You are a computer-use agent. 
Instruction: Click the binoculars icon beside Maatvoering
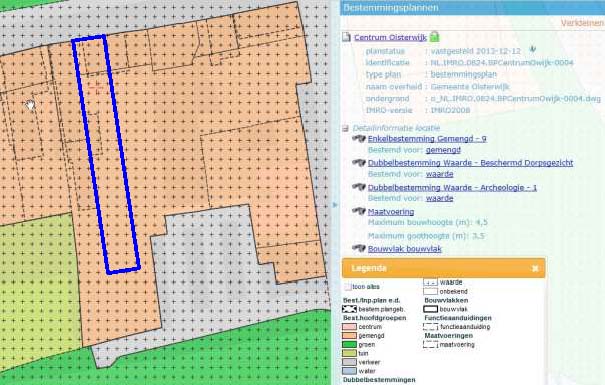(359, 211)
